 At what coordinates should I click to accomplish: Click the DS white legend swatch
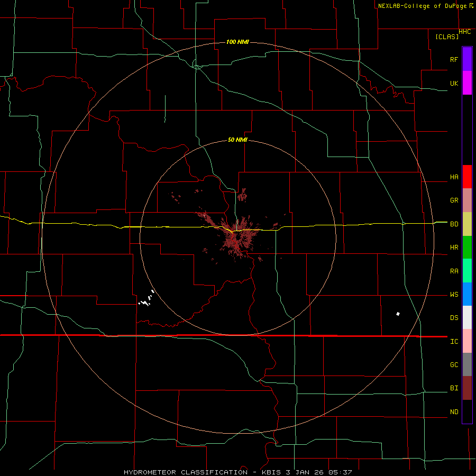(x=467, y=317)
